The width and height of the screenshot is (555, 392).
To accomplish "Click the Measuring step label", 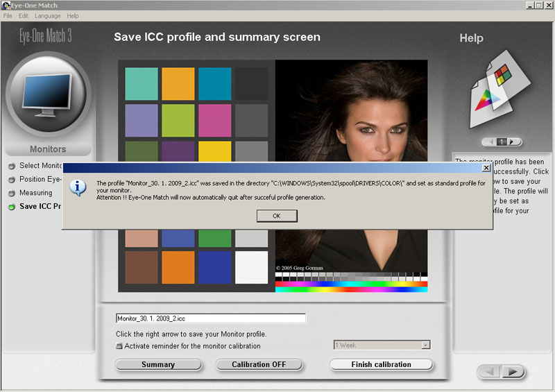I will (36, 193).
